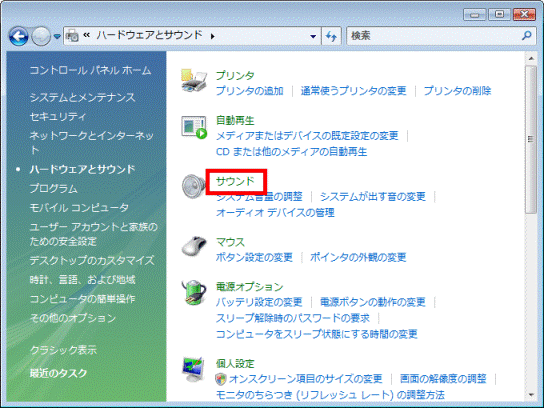Click inside the 検索 search field
This screenshot has height=408, width=544.
434,36
